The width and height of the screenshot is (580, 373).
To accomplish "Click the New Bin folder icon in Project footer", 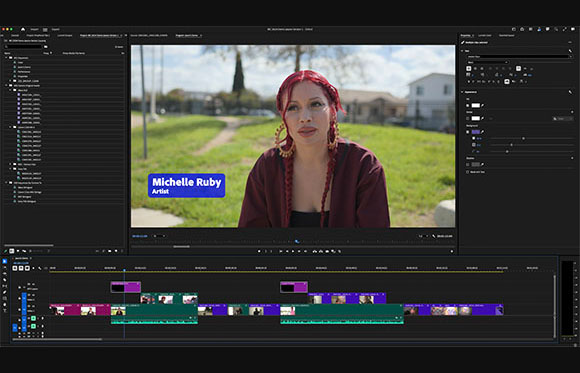I will click(x=109, y=251).
